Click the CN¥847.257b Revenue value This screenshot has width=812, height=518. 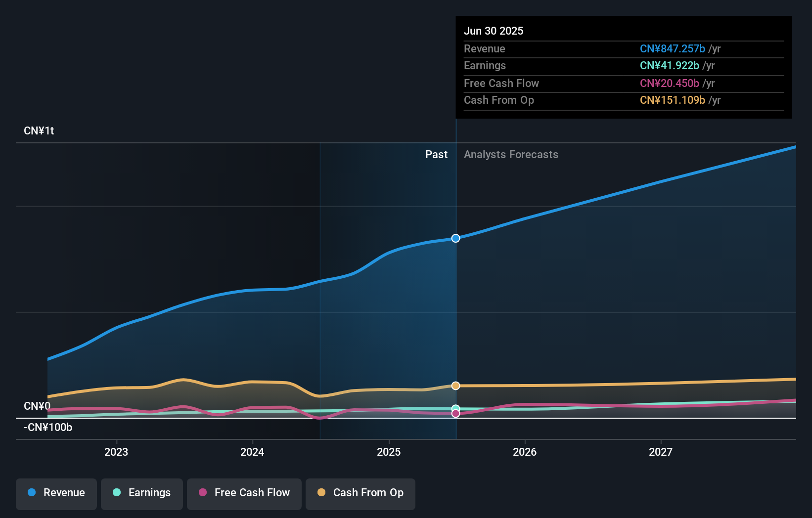(x=673, y=49)
